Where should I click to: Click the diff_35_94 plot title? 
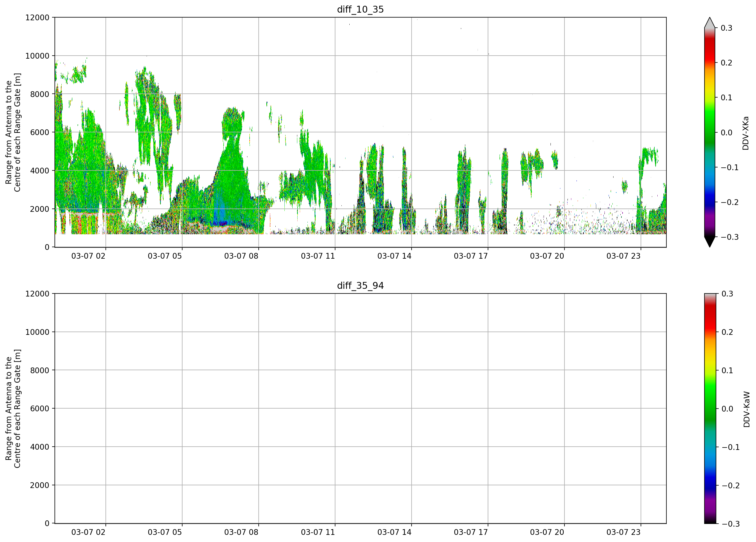point(360,286)
